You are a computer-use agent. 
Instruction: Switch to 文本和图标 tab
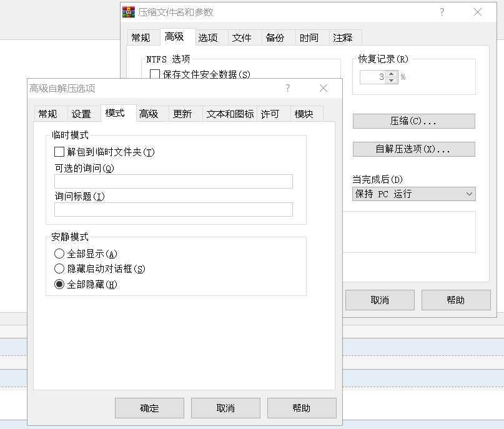tap(230, 114)
